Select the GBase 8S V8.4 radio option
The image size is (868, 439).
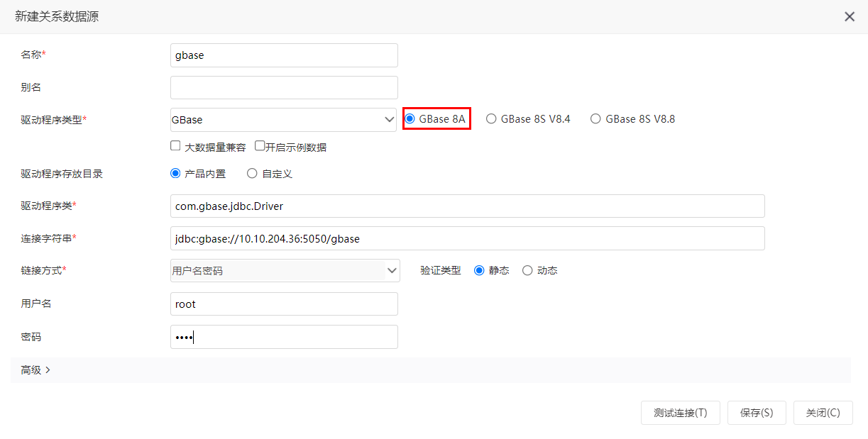(491, 119)
